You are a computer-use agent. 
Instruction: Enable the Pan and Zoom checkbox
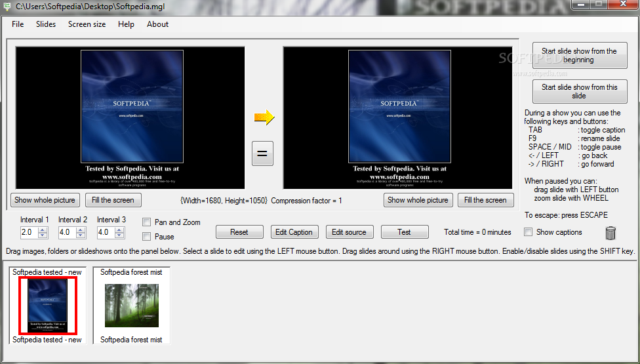146,222
